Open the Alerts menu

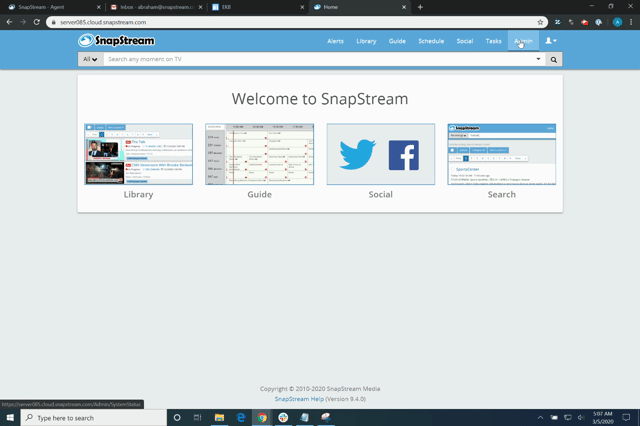[335, 41]
